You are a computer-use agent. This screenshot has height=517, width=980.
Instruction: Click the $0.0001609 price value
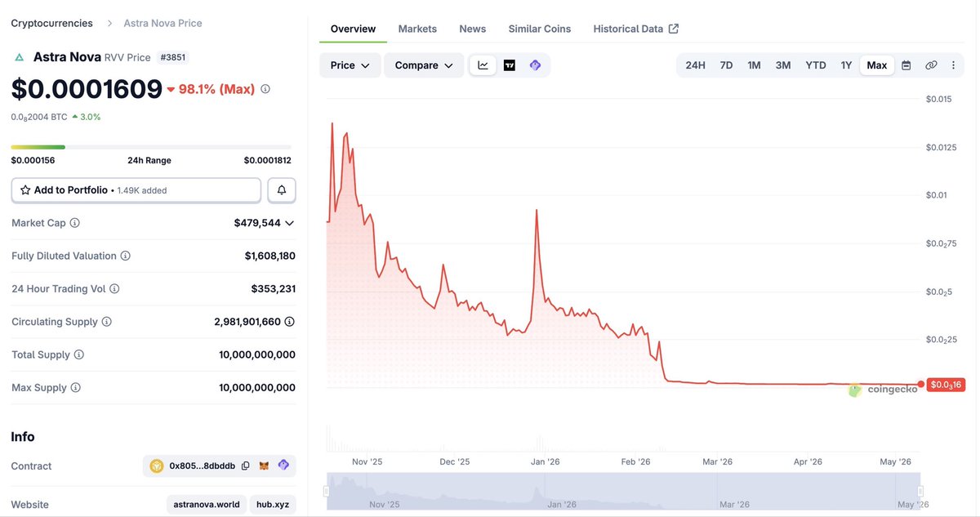point(87,88)
